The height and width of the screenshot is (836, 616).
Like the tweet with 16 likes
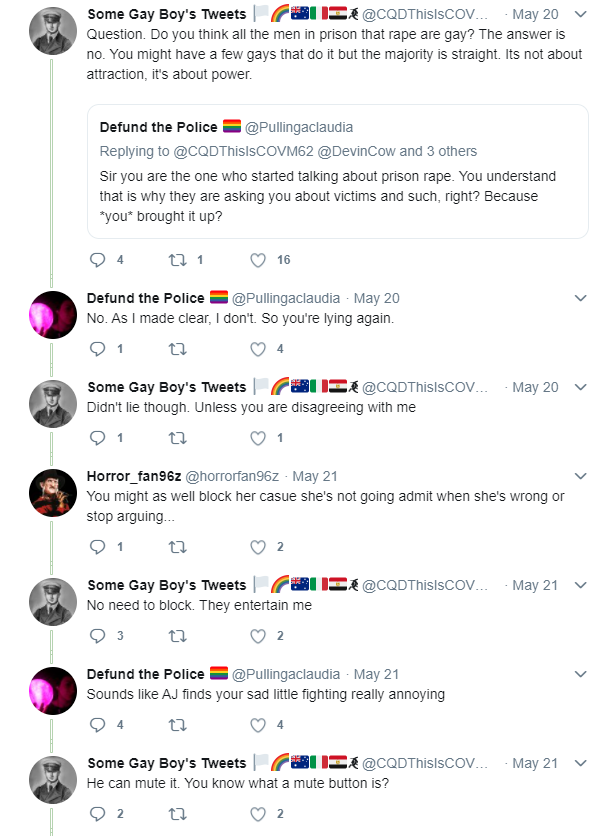pyautogui.click(x=258, y=260)
